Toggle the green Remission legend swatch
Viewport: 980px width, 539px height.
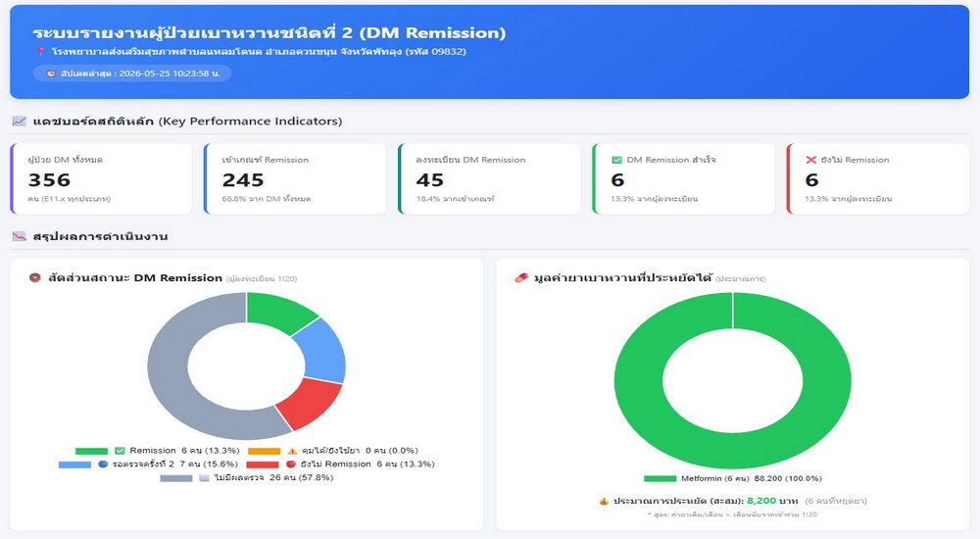(x=91, y=451)
